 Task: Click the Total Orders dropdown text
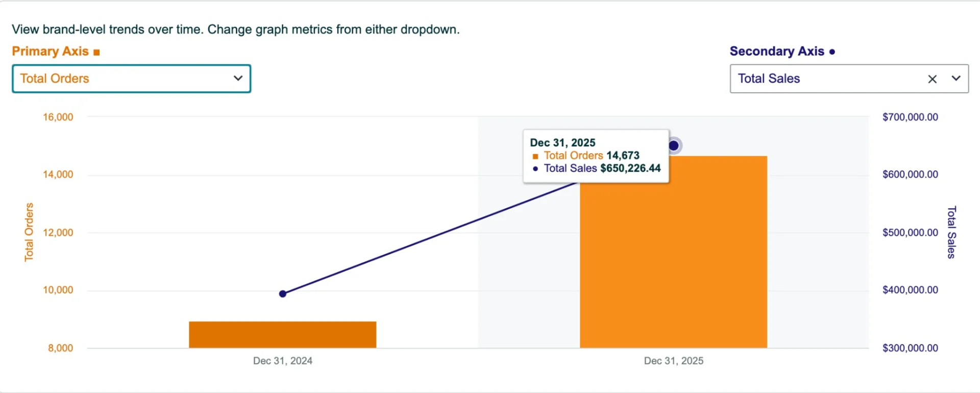[x=55, y=79]
